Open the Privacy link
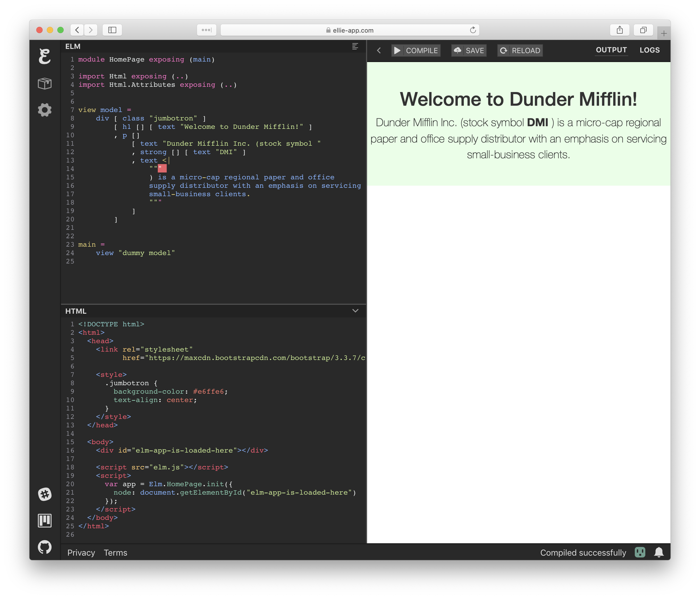The width and height of the screenshot is (700, 599). pyautogui.click(x=81, y=553)
